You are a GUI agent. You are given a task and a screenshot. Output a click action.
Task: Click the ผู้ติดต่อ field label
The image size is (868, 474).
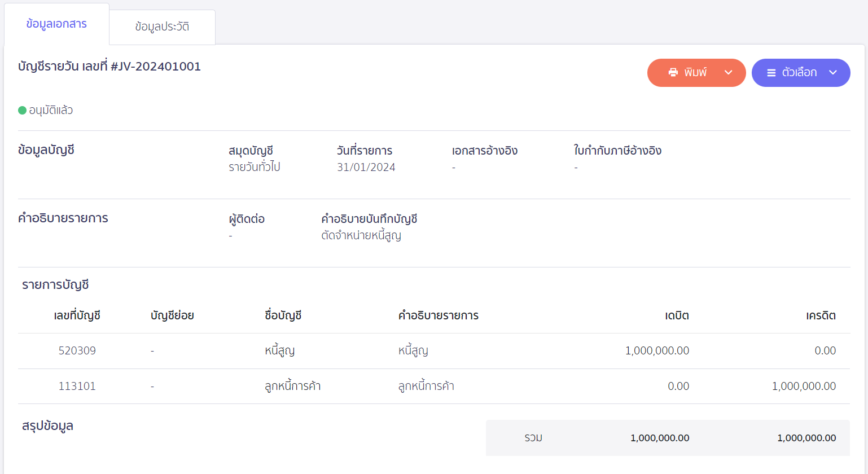click(x=247, y=219)
